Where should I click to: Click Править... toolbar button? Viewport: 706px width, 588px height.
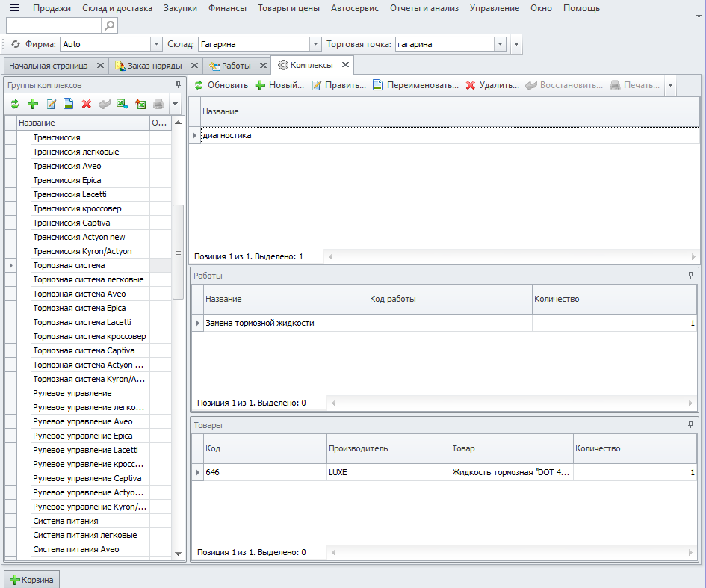coord(339,85)
